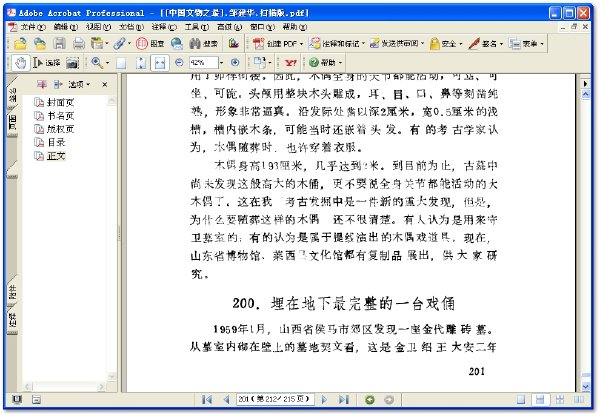
Task: Select the 目录 bookmark
Action: (x=50, y=142)
